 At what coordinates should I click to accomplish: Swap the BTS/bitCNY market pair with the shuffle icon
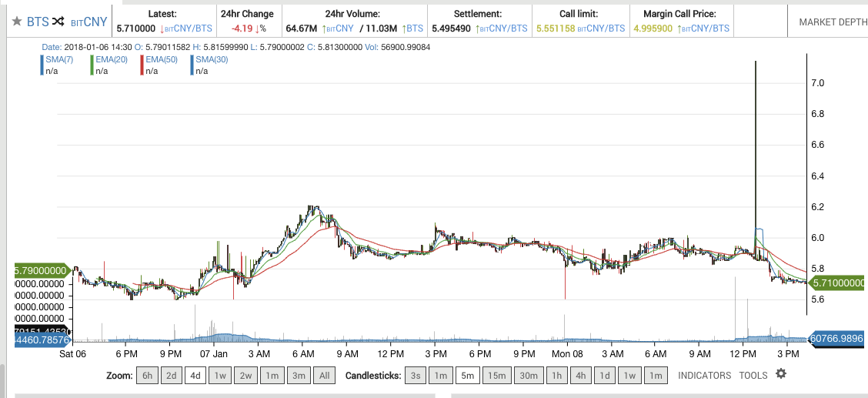[x=58, y=22]
